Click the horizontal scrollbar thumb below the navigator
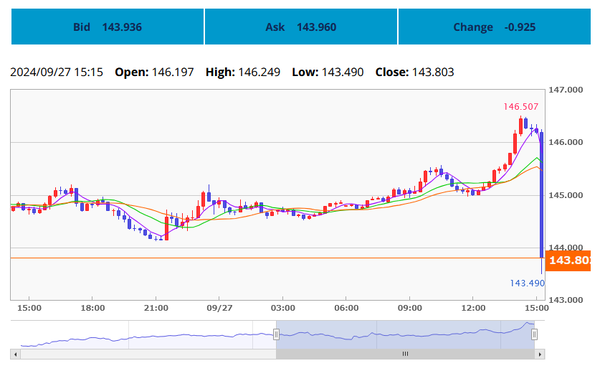 coord(405,354)
